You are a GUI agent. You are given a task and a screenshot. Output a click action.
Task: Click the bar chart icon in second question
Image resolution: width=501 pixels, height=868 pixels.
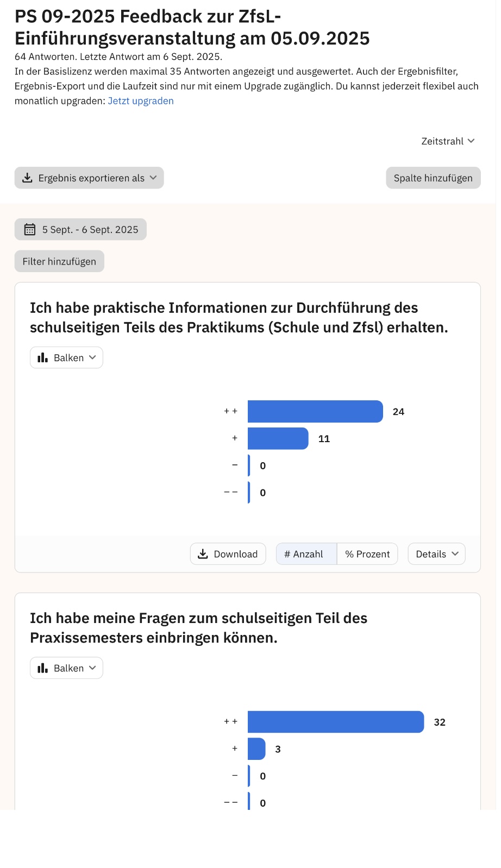(42, 668)
